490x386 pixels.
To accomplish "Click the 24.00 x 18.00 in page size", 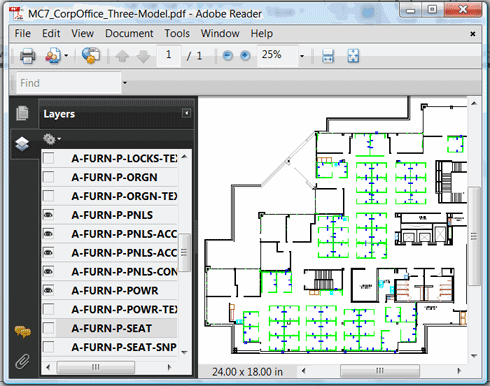I will [x=247, y=372].
